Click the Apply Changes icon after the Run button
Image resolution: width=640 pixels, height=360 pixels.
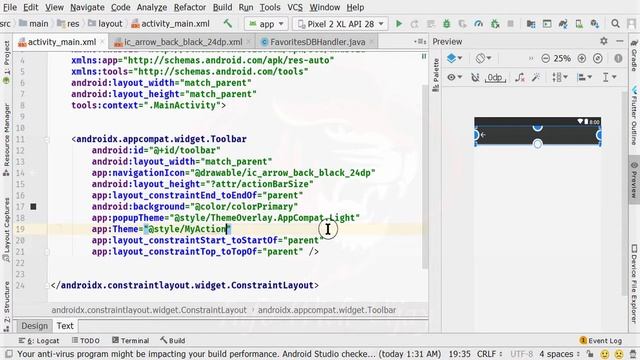point(414,24)
